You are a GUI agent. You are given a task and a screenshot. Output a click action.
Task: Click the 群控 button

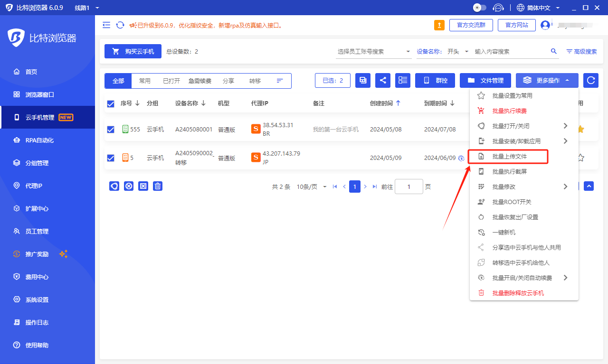tap(435, 81)
